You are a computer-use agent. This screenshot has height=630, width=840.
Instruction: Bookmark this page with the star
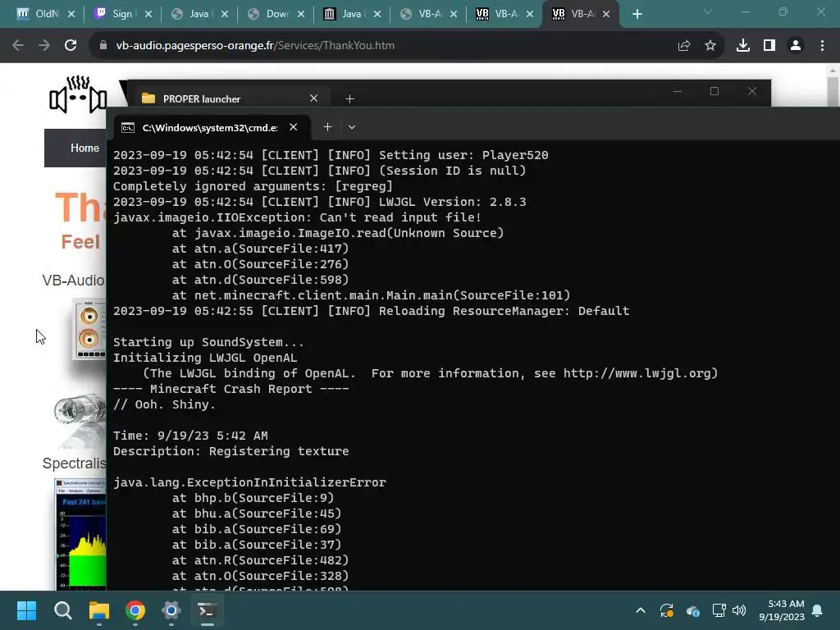pos(710,46)
